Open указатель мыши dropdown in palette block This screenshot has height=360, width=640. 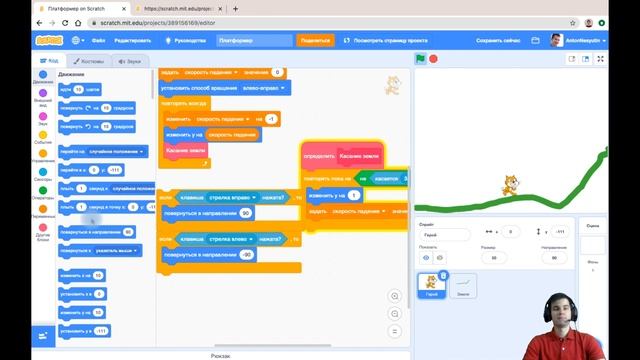coord(116,251)
